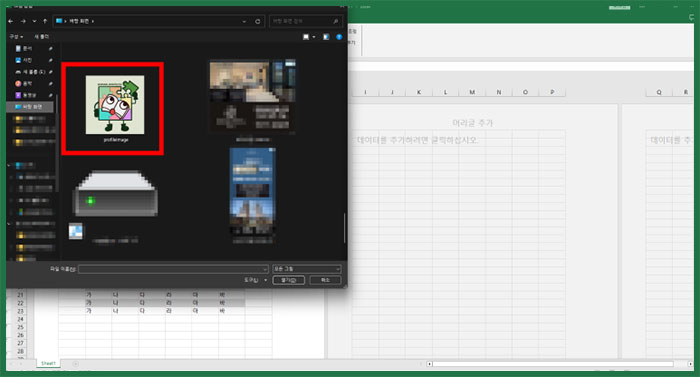Select column header M in Excel
The image size is (700, 377).
(x=472, y=92)
